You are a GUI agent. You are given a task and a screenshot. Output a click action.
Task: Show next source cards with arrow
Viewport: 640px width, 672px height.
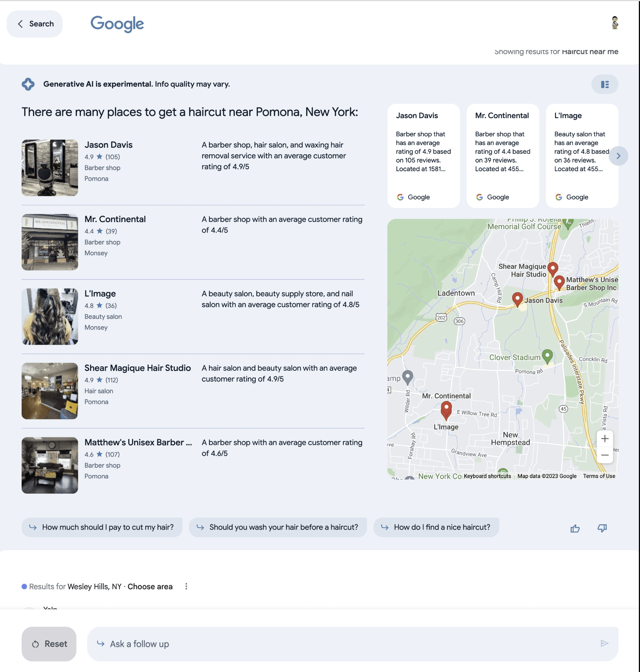(x=618, y=156)
